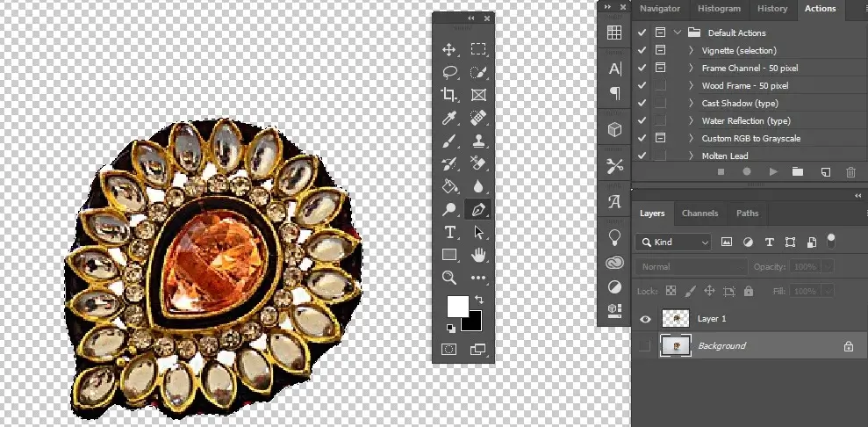Toggle the layer filter on/off switch
This screenshot has height=427, width=868.
[x=831, y=241]
